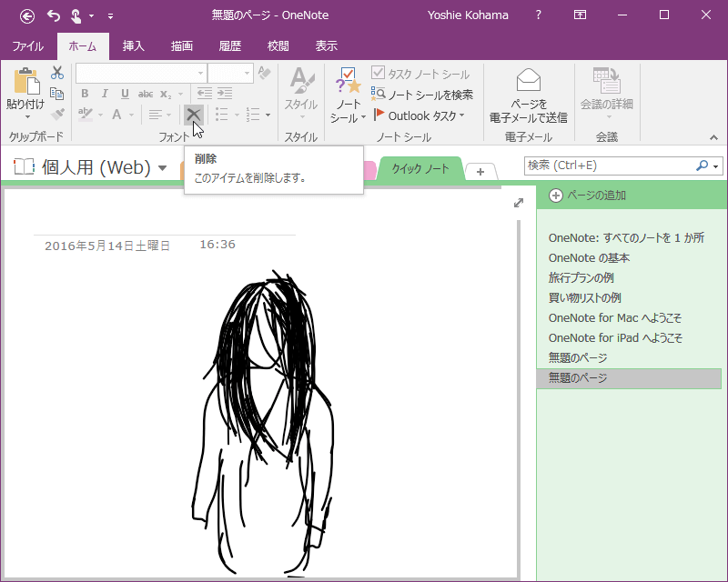Open the numbering style dropdown arrow
The width and height of the screenshot is (728, 582).
click(x=268, y=115)
